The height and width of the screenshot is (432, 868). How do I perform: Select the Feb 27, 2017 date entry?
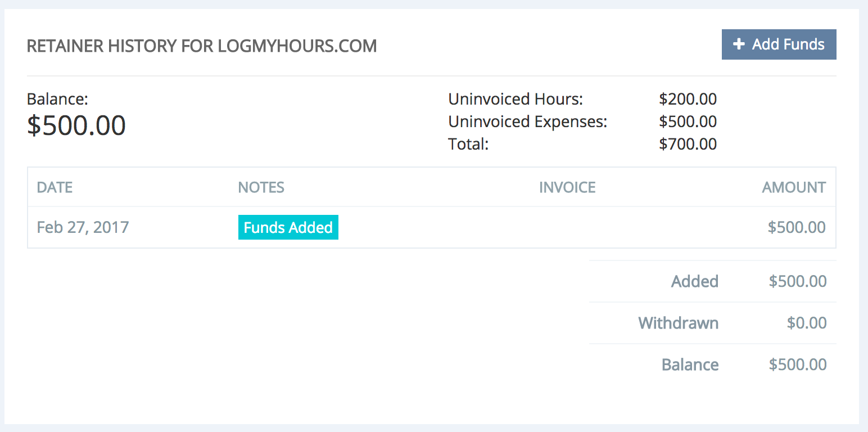[x=83, y=227]
